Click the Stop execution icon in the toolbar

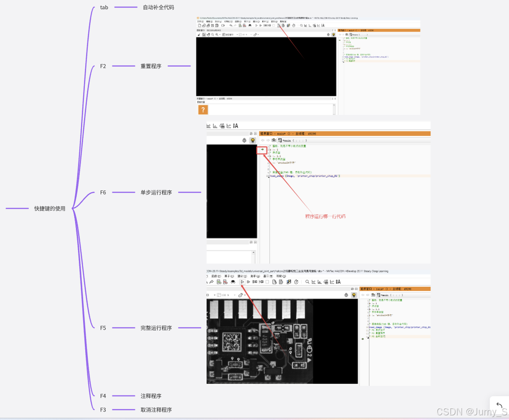pos(267,282)
